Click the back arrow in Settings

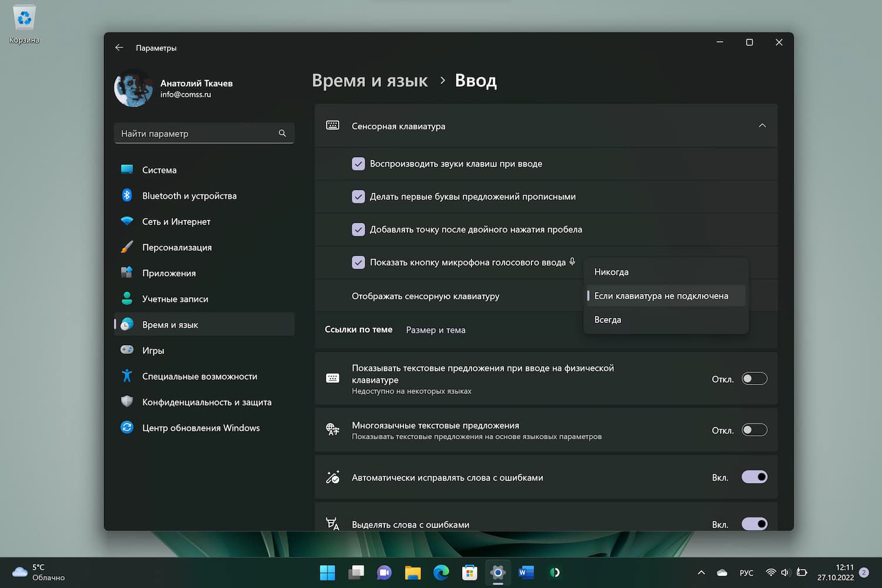click(x=119, y=48)
